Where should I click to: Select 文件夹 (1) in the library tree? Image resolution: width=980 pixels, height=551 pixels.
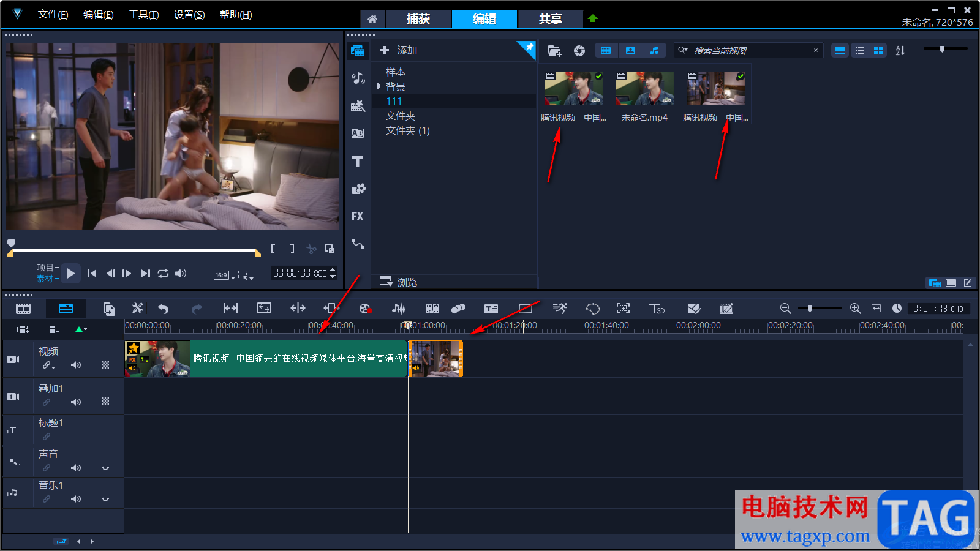click(408, 130)
